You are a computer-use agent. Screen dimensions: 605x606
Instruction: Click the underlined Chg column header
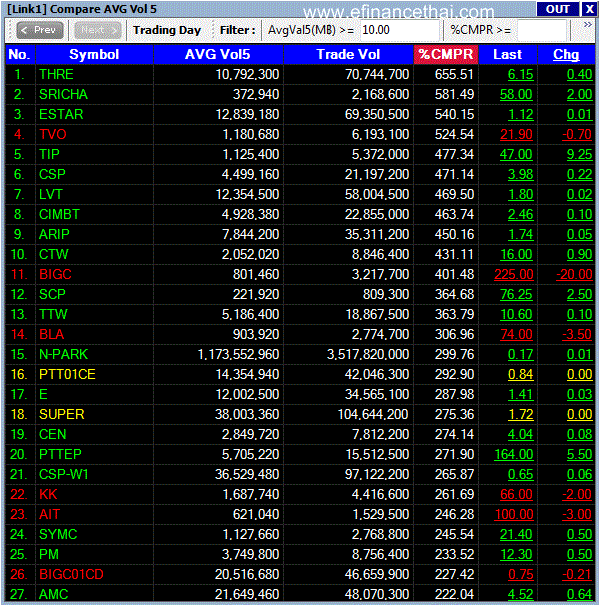[x=566, y=54]
